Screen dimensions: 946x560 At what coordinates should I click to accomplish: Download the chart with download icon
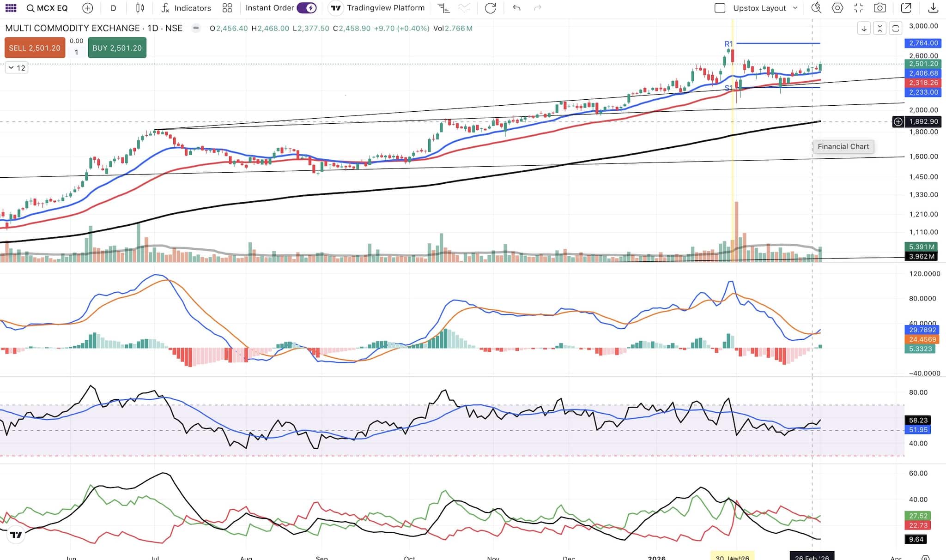pos(933,8)
